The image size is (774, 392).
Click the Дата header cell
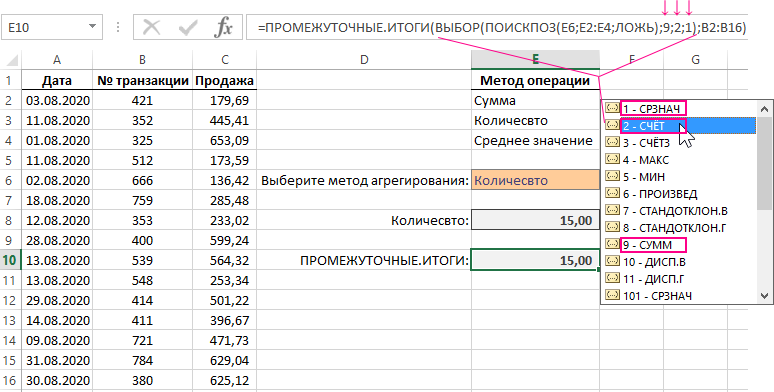pos(57,80)
